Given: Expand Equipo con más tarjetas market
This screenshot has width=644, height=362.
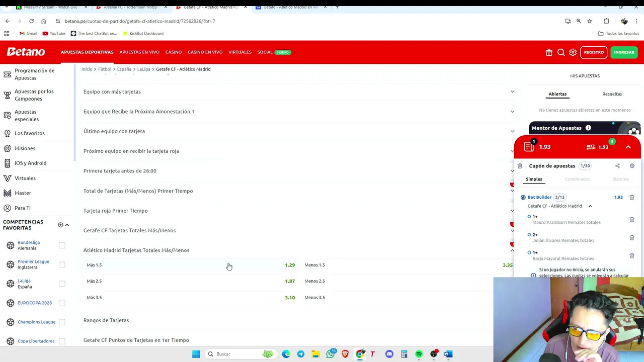Looking at the screenshot, I should point(299,92).
